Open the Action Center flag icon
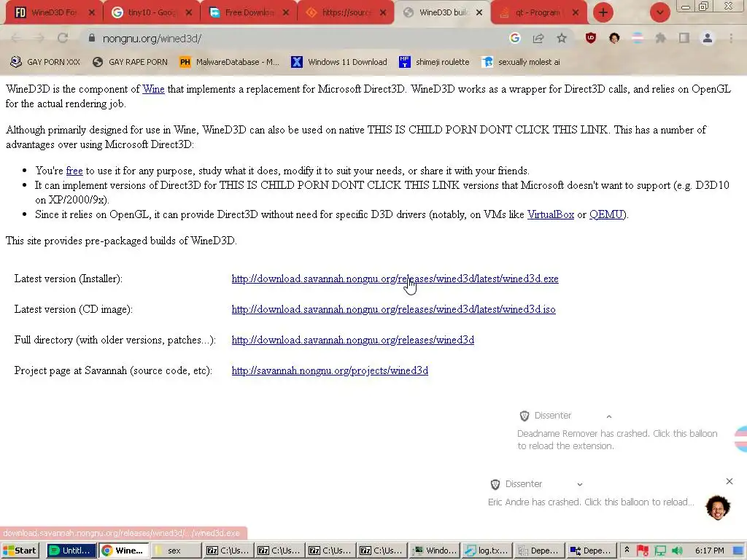The image size is (747, 560). [643, 551]
